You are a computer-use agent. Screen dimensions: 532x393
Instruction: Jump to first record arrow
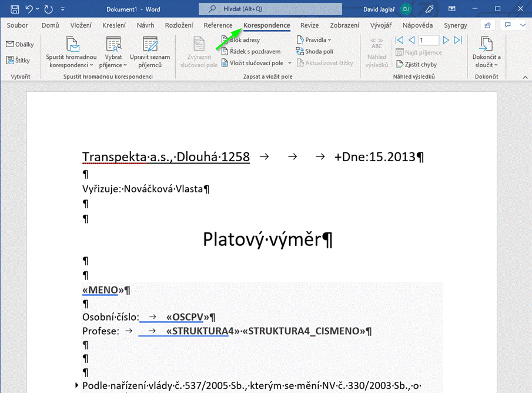pyautogui.click(x=399, y=40)
